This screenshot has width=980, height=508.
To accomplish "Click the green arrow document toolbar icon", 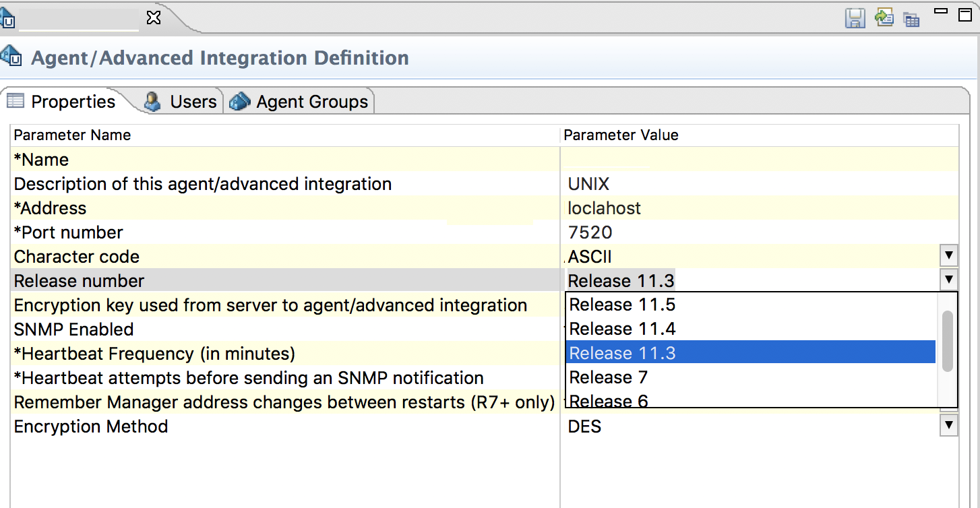I will pyautogui.click(x=884, y=18).
